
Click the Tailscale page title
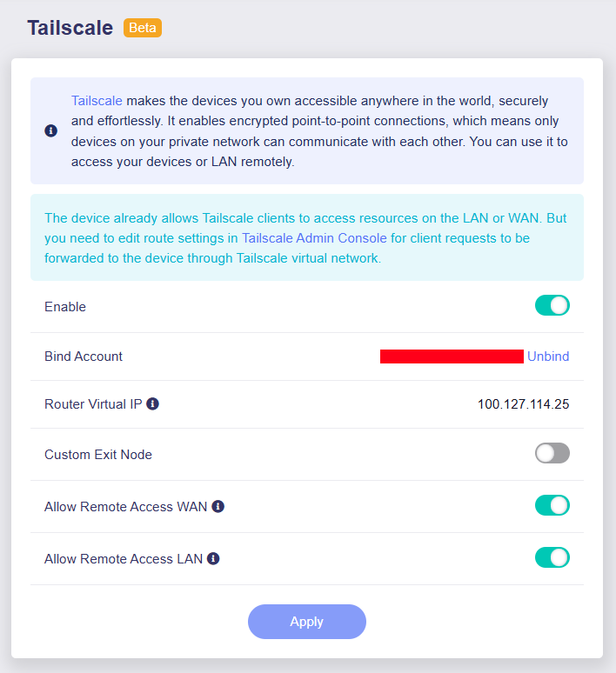70,28
